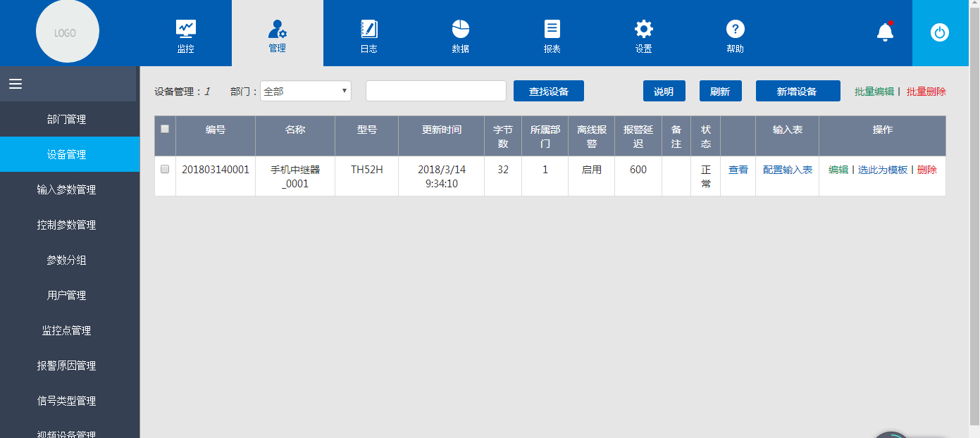
Task: Click the 正常 status cell
Action: (706, 176)
